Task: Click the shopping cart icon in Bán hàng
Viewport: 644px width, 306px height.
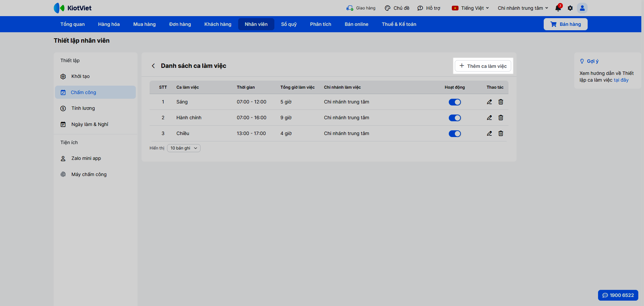Action: pos(553,24)
